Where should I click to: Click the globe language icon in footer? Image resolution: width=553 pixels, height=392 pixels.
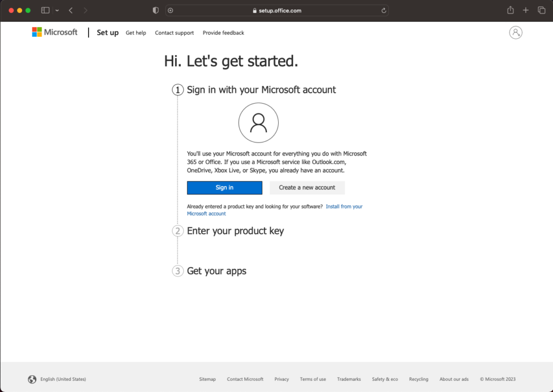pos(32,379)
